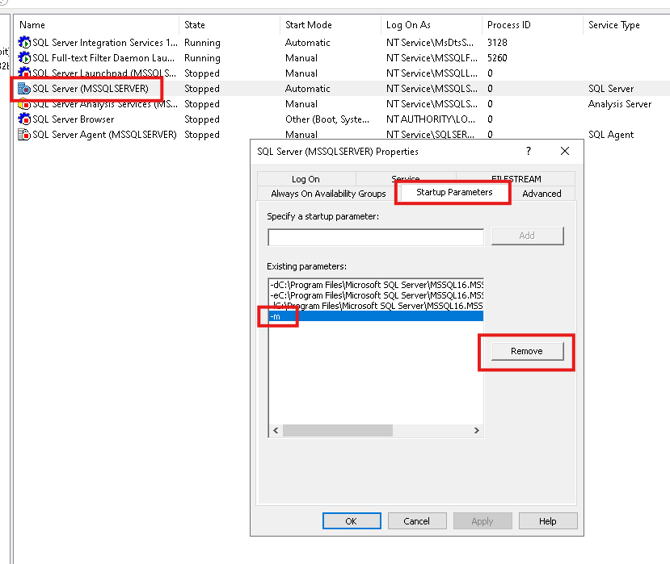Select the -eC:\Program Files parameter row
This screenshot has width=670, height=564.
tap(376, 295)
